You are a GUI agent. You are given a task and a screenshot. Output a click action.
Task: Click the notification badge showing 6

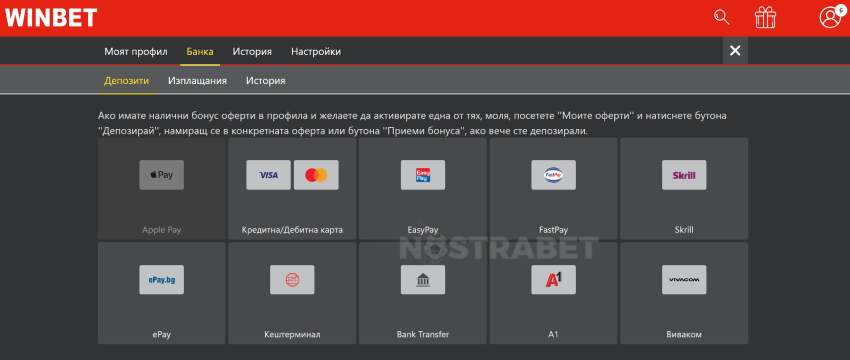(x=841, y=10)
